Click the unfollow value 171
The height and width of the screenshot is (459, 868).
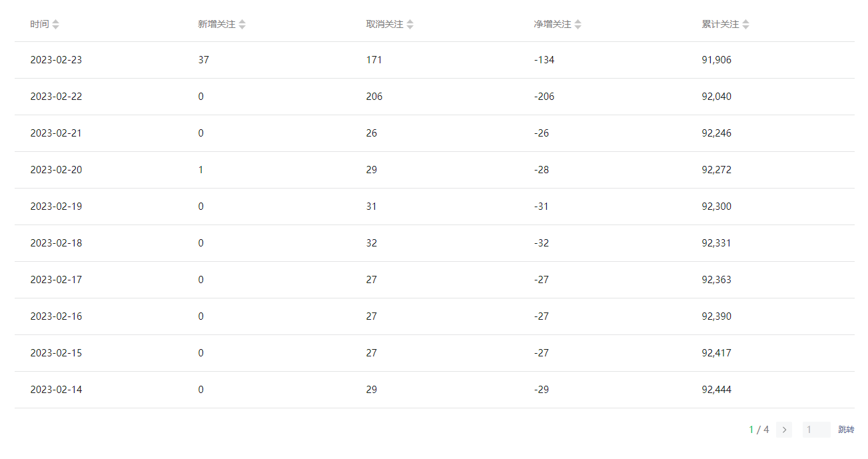[x=374, y=60]
